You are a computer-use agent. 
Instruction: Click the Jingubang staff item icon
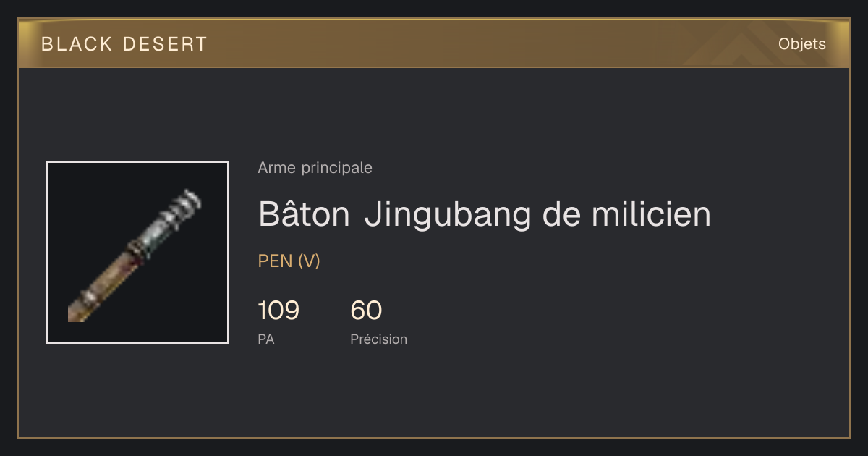coord(135,256)
